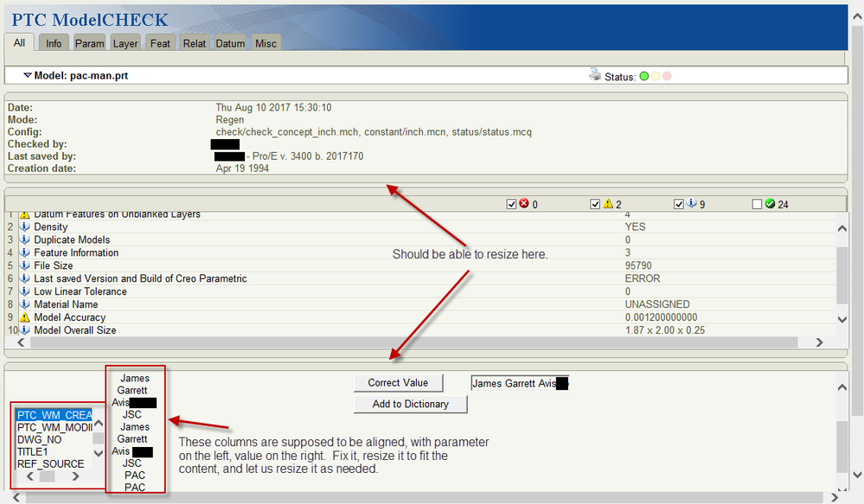Select TITLE1 in the parameter list
The width and height of the screenshot is (864, 504).
tap(33, 451)
